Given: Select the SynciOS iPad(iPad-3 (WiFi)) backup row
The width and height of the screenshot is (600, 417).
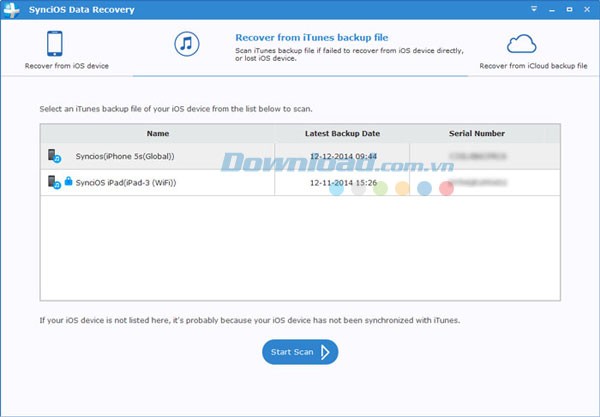Looking at the screenshot, I should [300, 182].
